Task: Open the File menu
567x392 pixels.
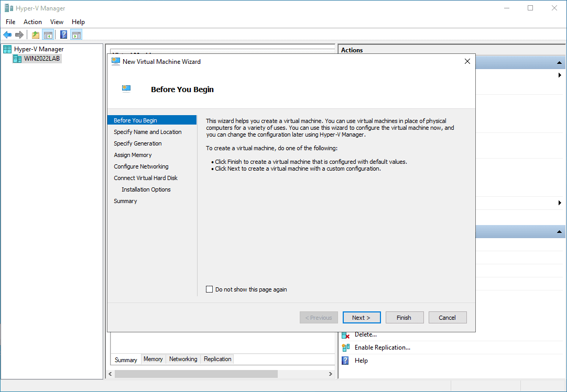Action: pyautogui.click(x=10, y=22)
